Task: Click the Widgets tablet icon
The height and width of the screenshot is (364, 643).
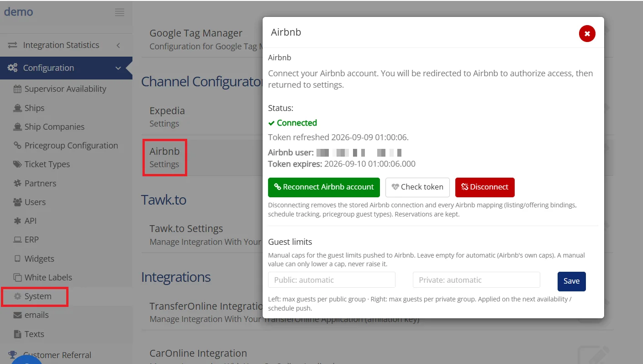Action: tap(17, 259)
